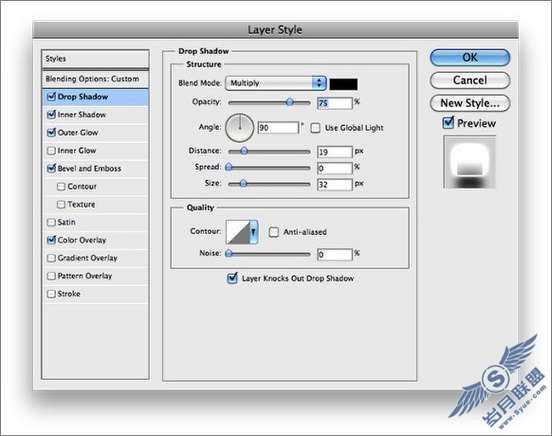Open the Color Overlay settings row
The width and height of the screenshot is (552, 436).
pos(95,240)
